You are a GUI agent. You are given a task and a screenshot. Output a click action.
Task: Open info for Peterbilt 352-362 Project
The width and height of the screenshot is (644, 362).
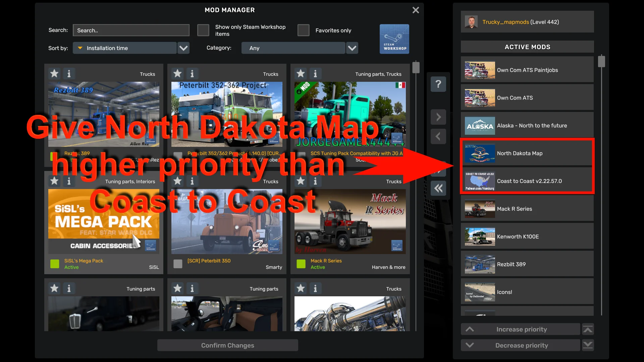click(x=192, y=73)
